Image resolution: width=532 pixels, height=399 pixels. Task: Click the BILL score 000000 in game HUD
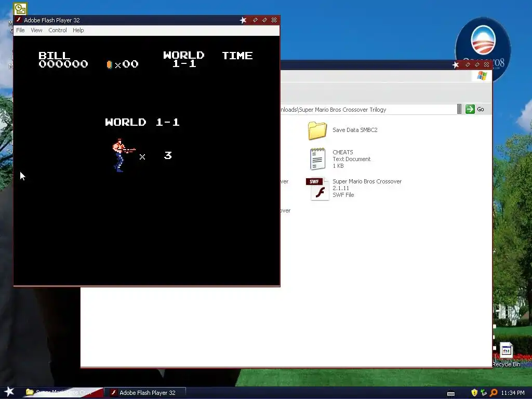pos(63,64)
